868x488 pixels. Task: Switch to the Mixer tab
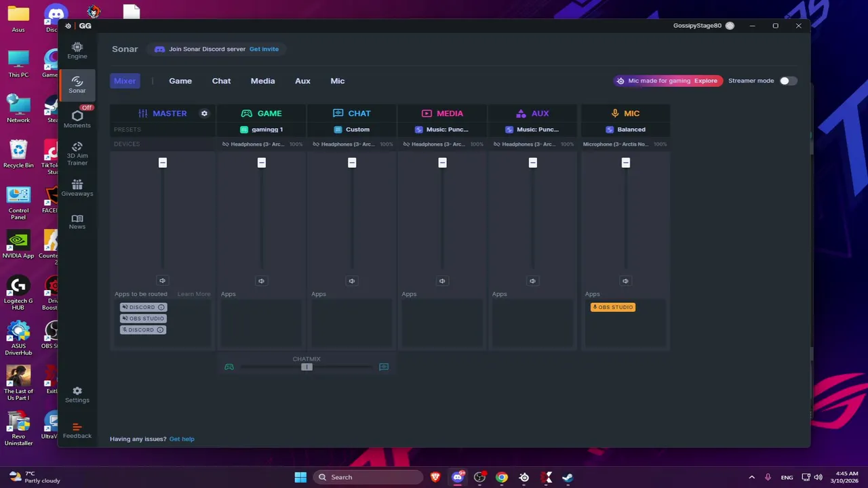click(125, 81)
